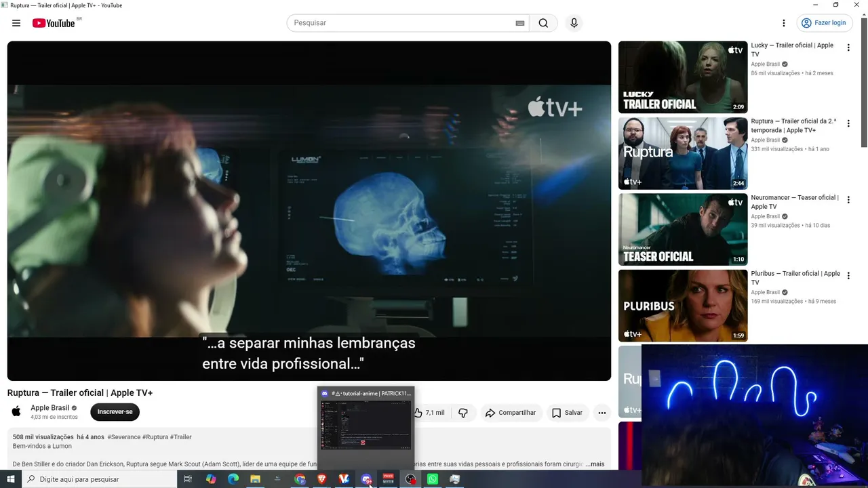Dislike the Ruptura trailer video
The width and height of the screenshot is (868, 488).
pos(463,413)
